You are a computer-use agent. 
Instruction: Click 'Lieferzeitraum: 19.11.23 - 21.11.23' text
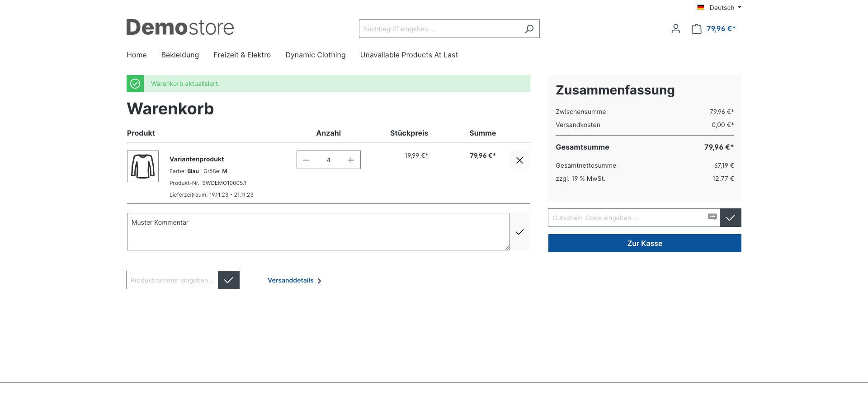[x=212, y=195]
